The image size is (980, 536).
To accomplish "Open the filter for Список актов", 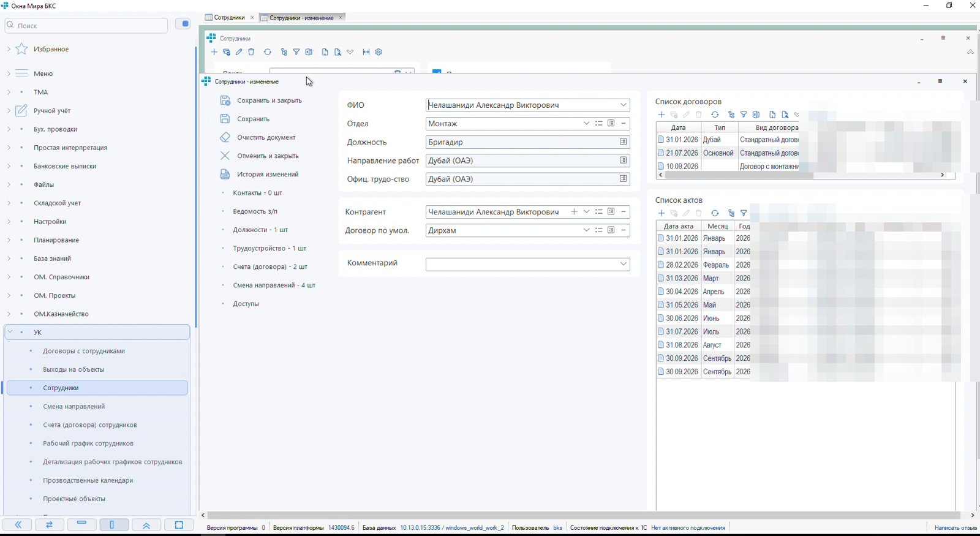I will (744, 213).
